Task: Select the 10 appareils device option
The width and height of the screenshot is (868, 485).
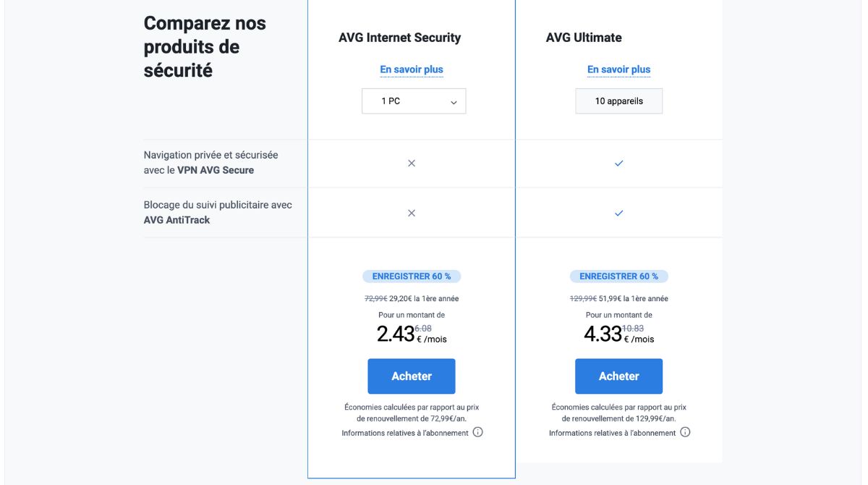Action: pos(618,101)
